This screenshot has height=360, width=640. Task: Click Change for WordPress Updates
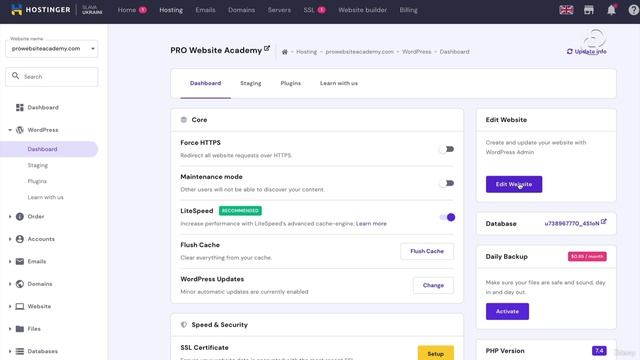[433, 285]
